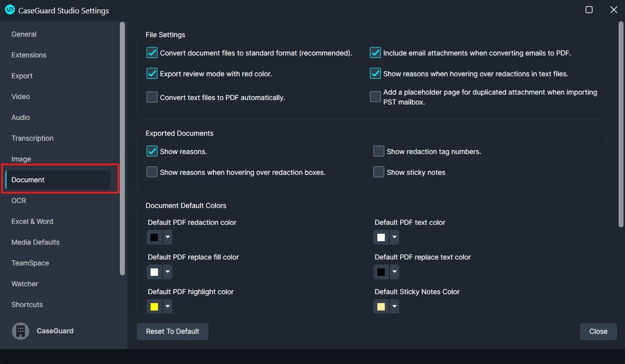Click the yellow PDF highlight color swatch
This screenshot has height=364, width=625.
tap(154, 307)
